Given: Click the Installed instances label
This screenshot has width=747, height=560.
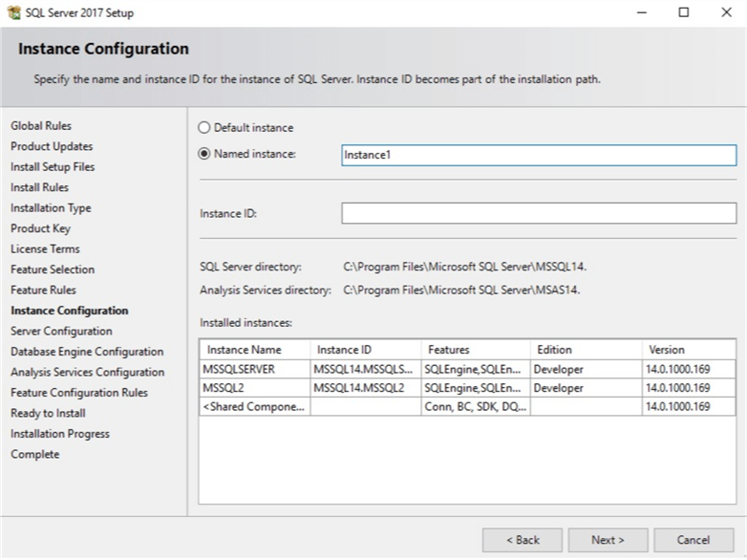Looking at the screenshot, I should [x=245, y=323].
